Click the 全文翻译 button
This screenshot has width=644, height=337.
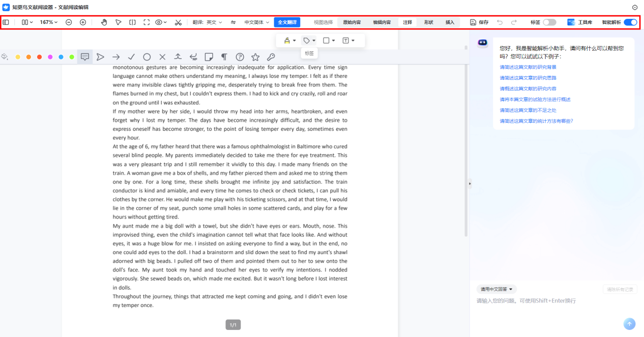click(287, 22)
